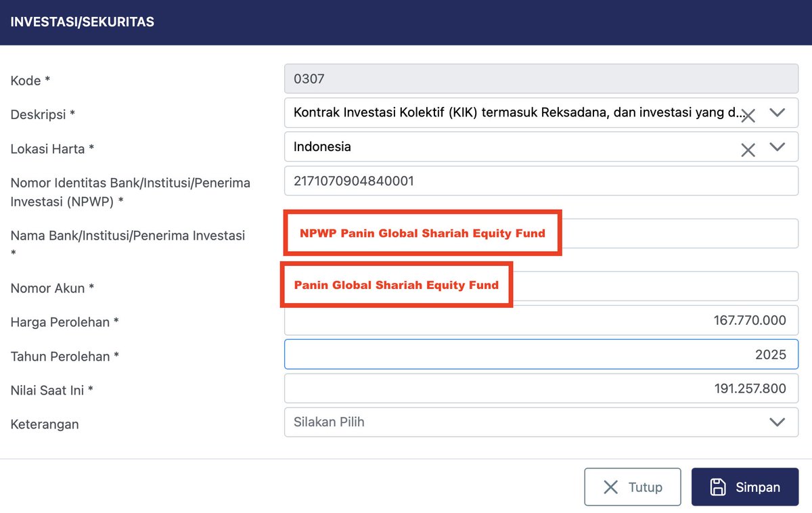
Task: Click the Lokasi Harta label
Action: tap(52, 149)
